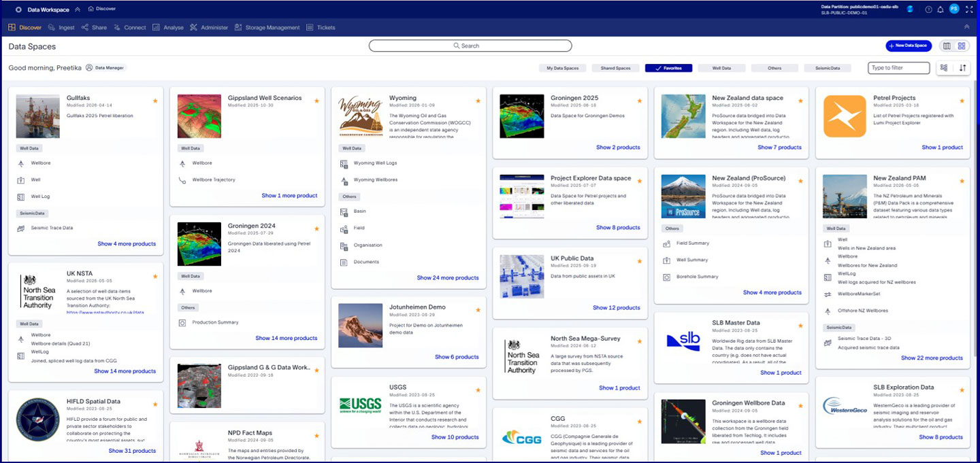Image resolution: width=980 pixels, height=463 pixels.
Task: Open the help question mark icon
Action: click(x=929, y=10)
